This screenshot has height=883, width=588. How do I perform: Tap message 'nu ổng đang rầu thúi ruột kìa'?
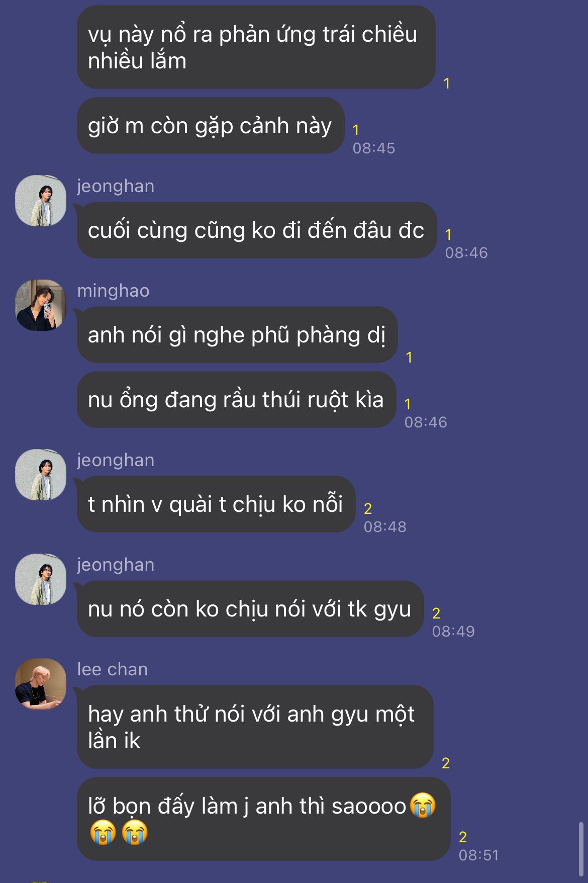[237, 400]
